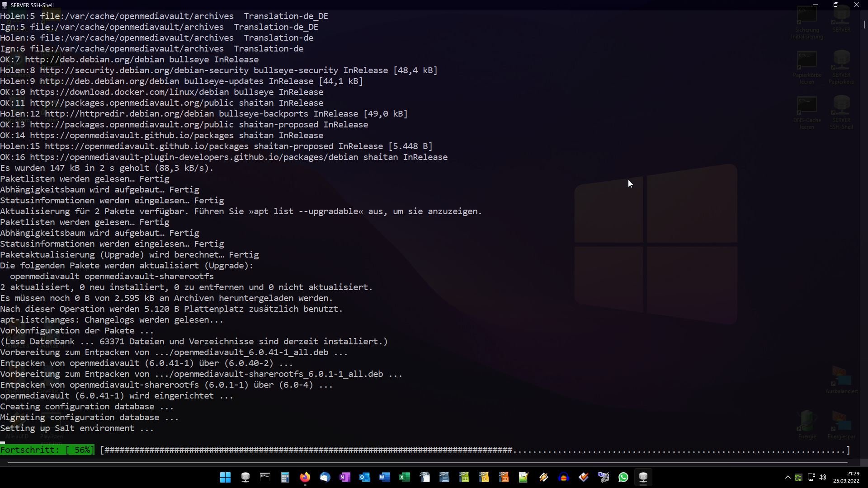868x488 pixels.
Task: Open the yellow OpenOffice Draw icon
Action: 484,477
